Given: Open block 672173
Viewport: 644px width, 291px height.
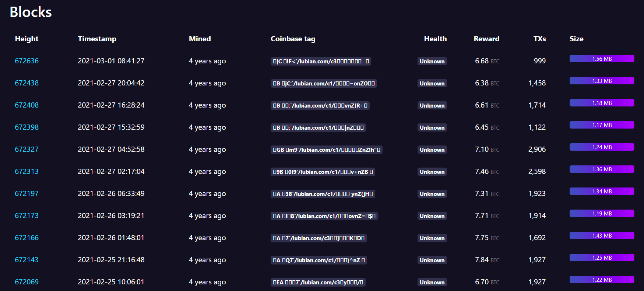Looking at the screenshot, I should [27, 215].
